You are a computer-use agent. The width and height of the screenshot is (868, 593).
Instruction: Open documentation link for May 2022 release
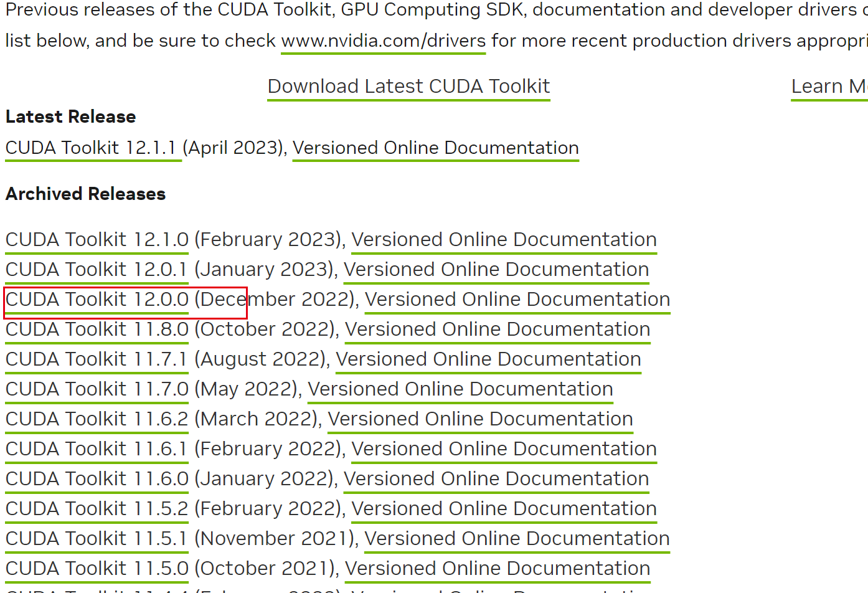[x=461, y=389]
